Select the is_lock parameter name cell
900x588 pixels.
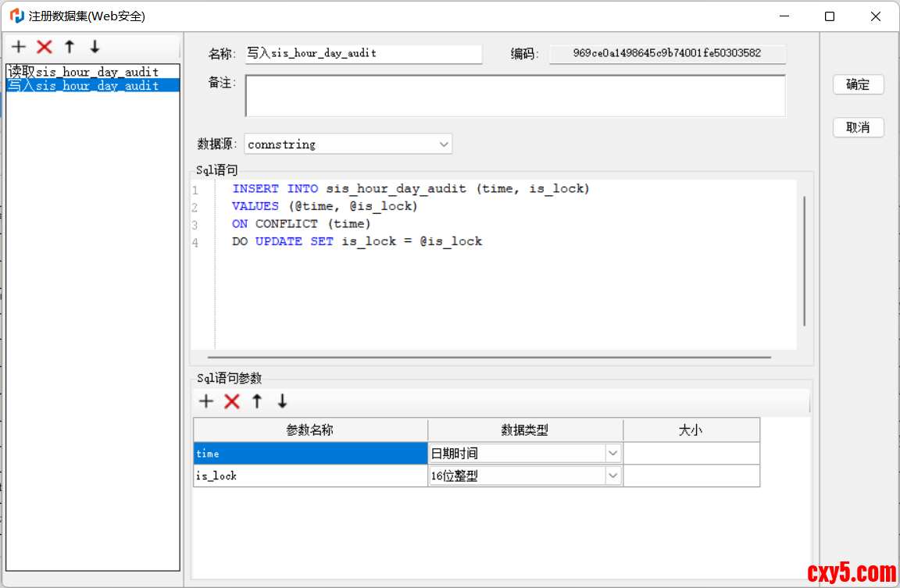coord(310,476)
